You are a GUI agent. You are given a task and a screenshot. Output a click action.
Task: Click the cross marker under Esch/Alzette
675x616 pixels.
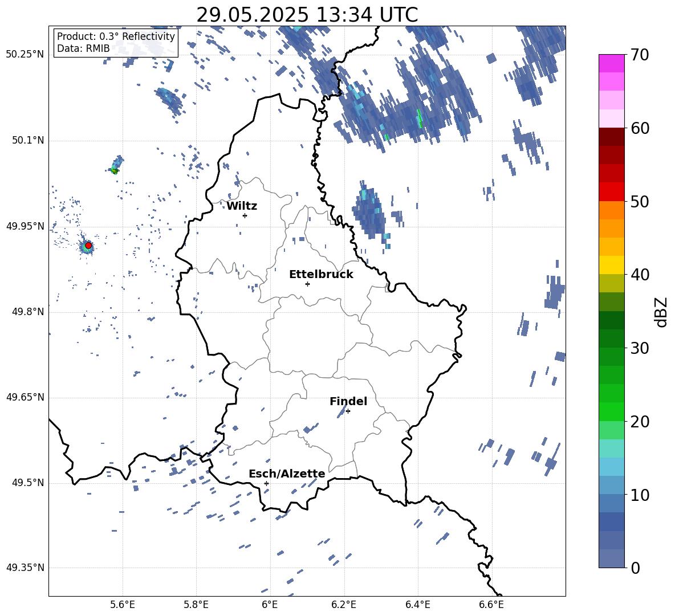point(266,483)
